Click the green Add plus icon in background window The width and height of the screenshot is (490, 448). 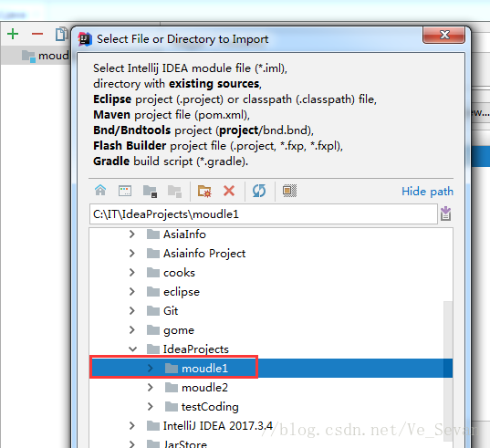click(x=13, y=34)
